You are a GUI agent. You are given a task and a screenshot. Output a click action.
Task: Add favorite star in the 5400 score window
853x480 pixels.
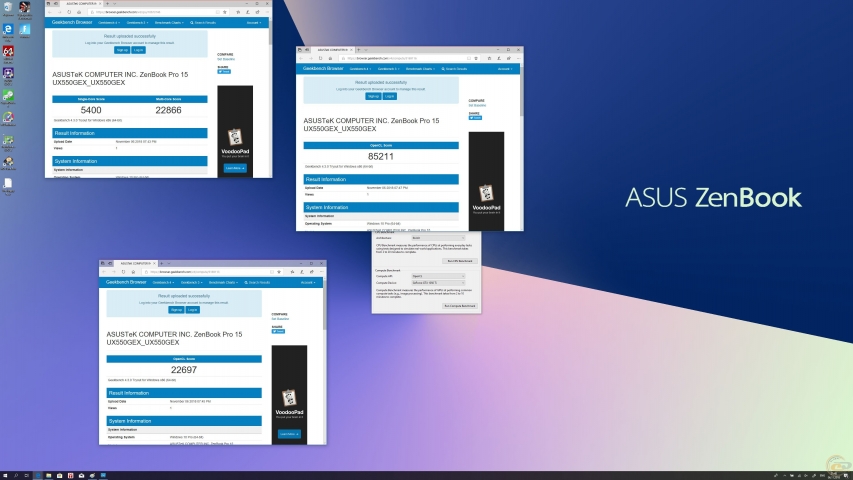225,12
